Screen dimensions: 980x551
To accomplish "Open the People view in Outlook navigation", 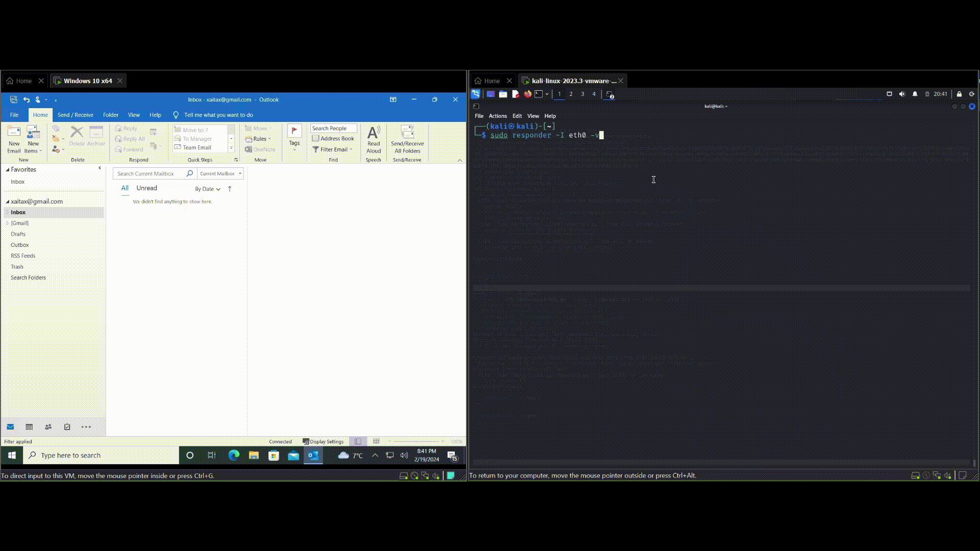I will point(48,427).
